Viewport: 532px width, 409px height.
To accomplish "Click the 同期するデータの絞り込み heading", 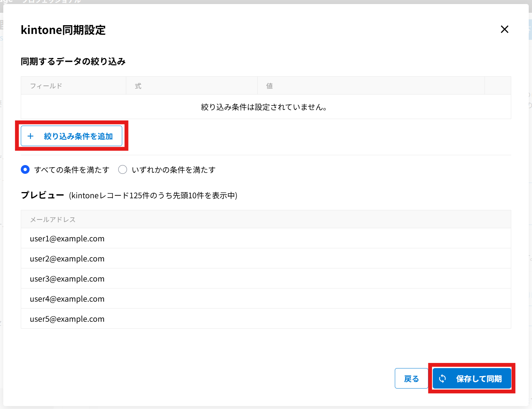I will click(73, 61).
